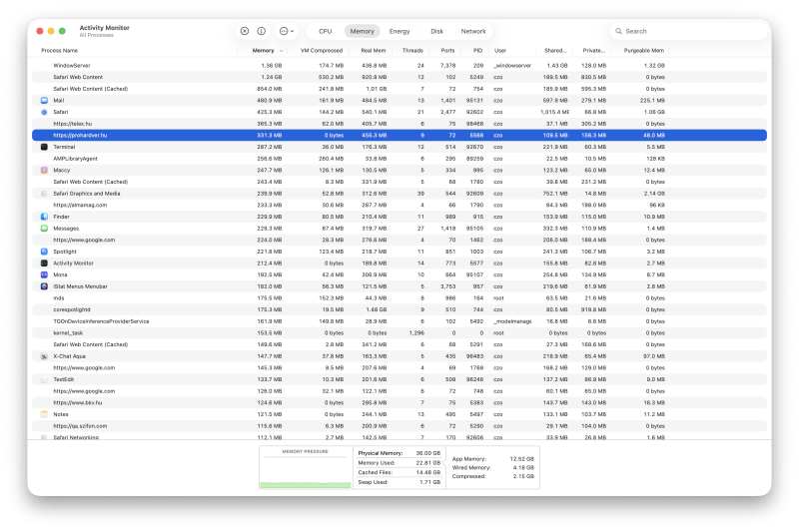
Task: Click the Notes icon in process list
Action: click(44, 414)
